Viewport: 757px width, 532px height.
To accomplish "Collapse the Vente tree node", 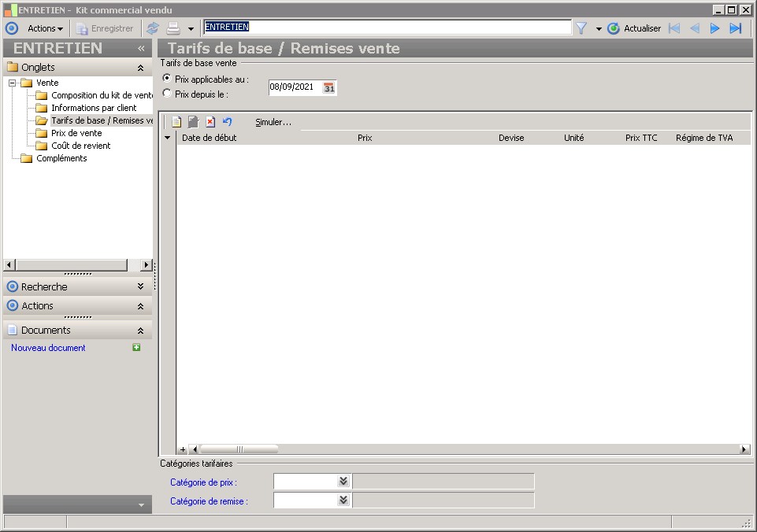I will point(12,83).
